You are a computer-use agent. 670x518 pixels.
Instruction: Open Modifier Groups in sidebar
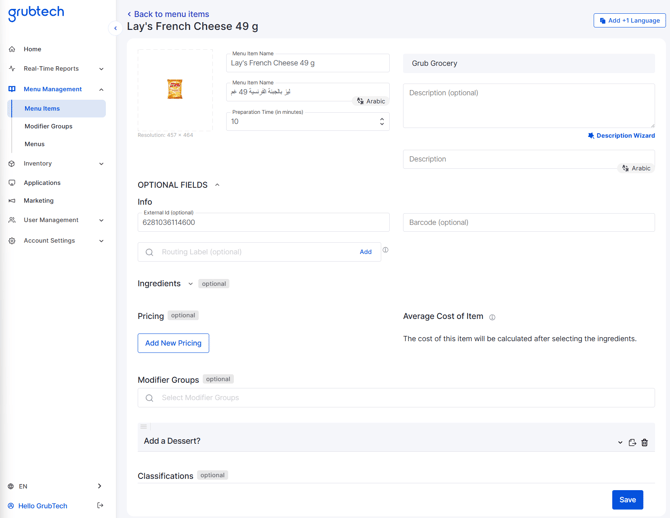point(48,127)
